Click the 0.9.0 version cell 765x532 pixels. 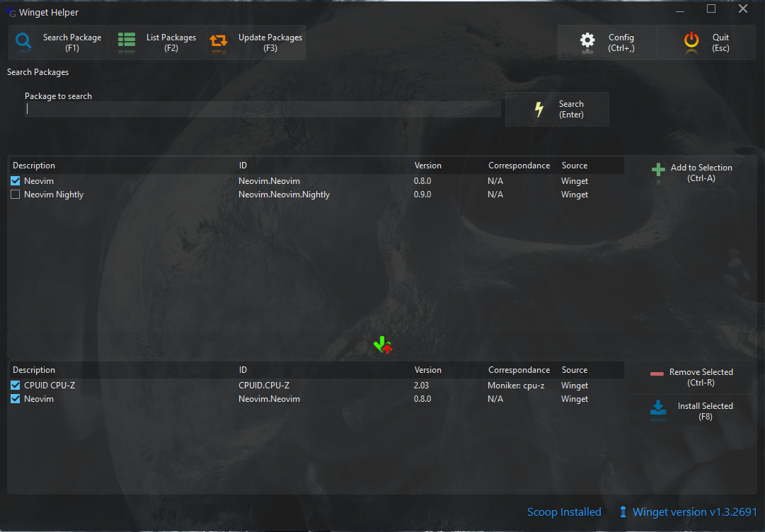click(x=422, y=195)
